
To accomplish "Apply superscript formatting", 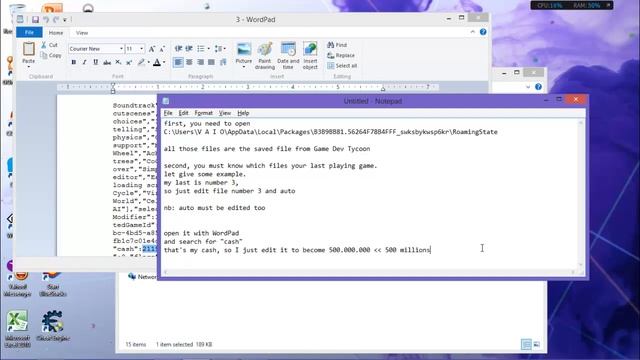I will pyautogui.click(x=129, y=62).
